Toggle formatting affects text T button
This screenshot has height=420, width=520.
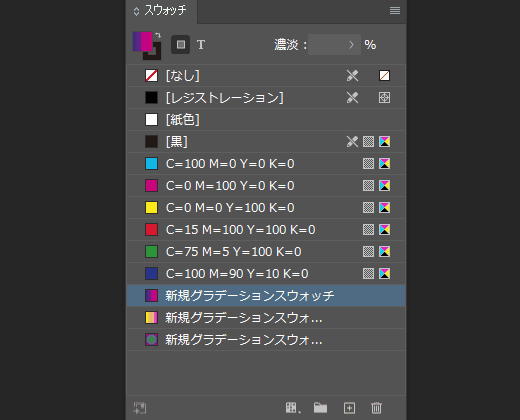tap(201, 45)
